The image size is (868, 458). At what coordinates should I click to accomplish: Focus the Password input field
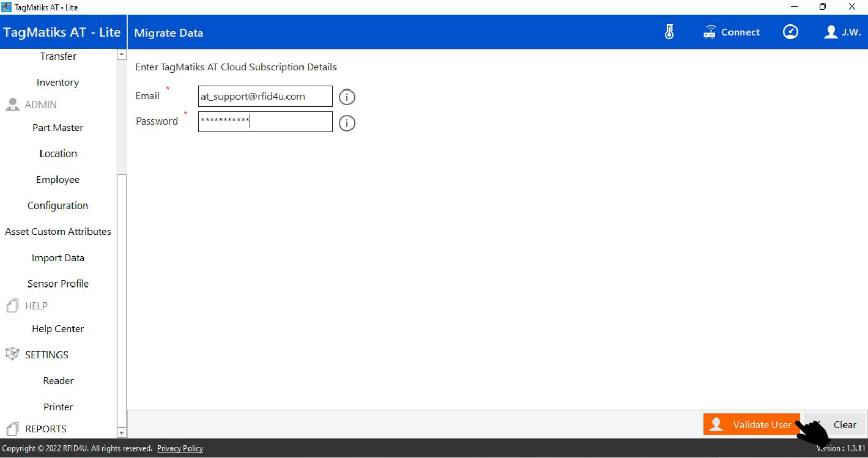(x=265, y=122)
